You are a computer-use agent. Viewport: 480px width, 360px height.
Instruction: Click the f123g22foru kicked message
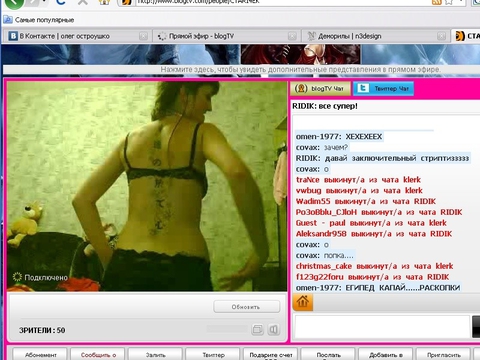tap(372, 277)
